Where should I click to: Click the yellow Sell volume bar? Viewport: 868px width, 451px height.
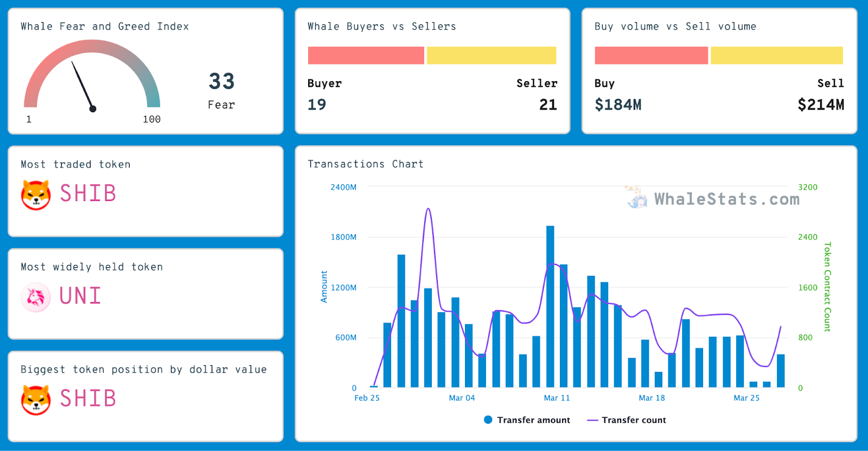click(777, 55)
